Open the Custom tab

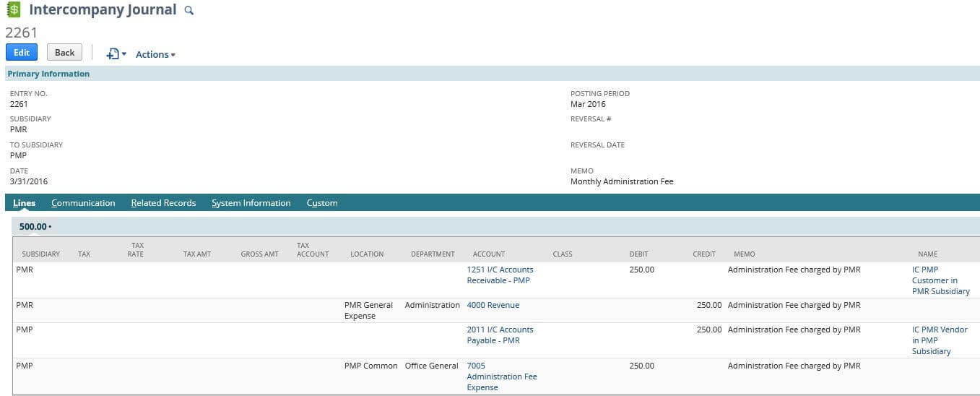point(321,203)
